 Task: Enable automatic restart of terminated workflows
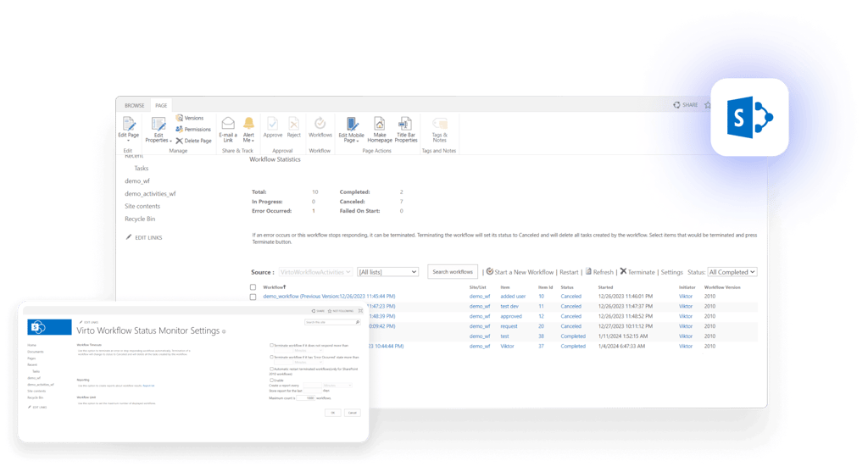(x=271, y=369)
